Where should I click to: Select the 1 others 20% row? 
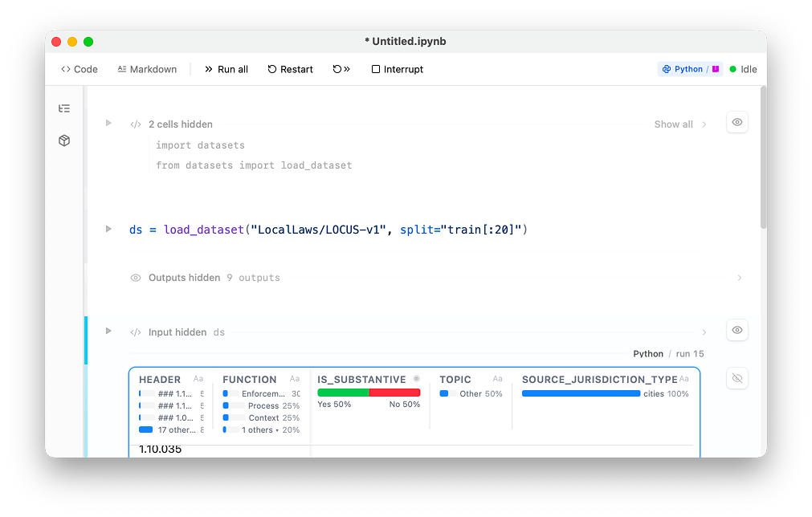click(262, 430)
